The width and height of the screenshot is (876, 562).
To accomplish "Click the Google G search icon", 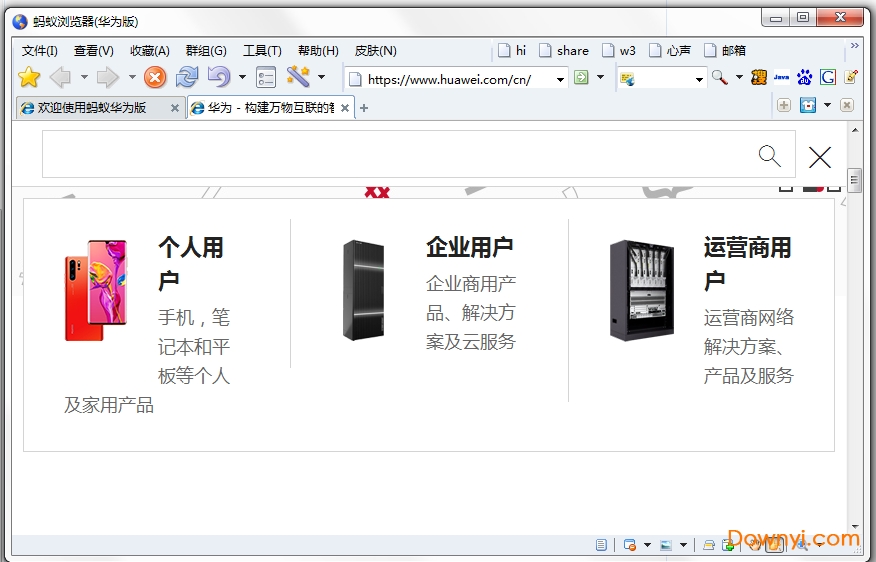I will pos(828,78).
